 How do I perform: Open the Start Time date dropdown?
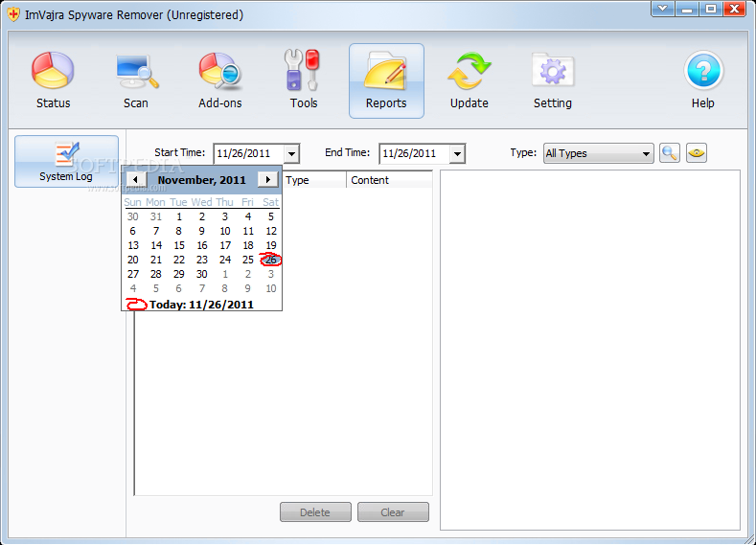(291, 153)
